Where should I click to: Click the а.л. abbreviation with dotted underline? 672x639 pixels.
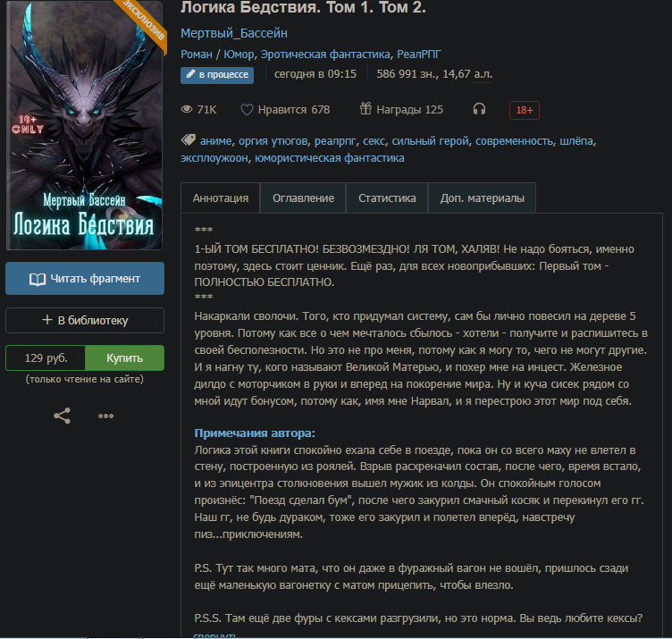[483, 74]
